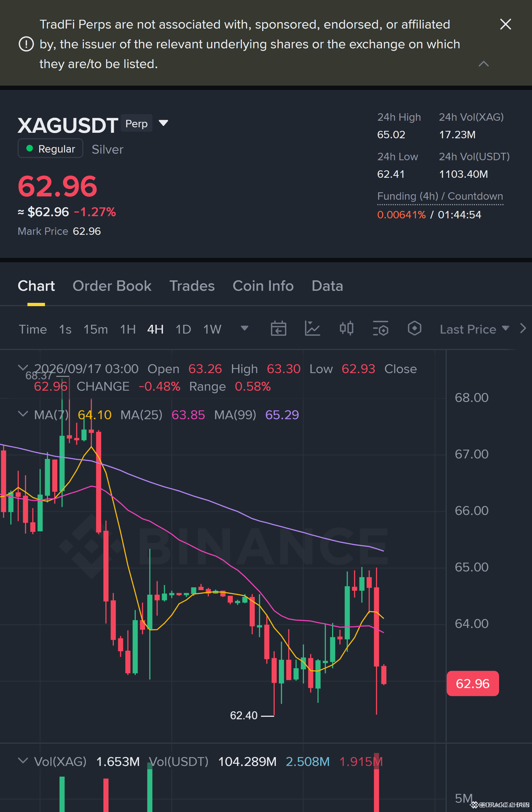Open the candlestick chart style icon
The image size is (532, 812).
tap(346, 329)
